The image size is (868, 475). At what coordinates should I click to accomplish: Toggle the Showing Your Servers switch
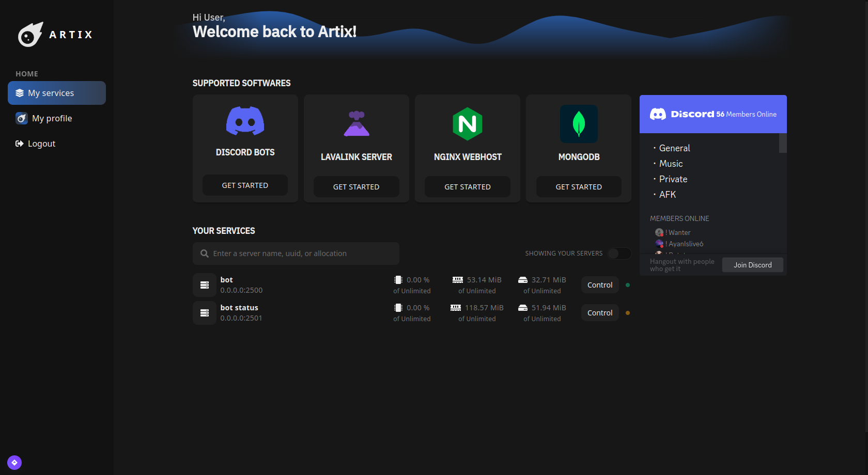619,254
